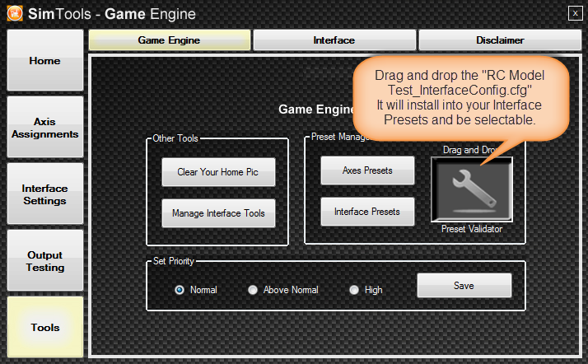
Task: Open the Interface tab
Action: 334,40
